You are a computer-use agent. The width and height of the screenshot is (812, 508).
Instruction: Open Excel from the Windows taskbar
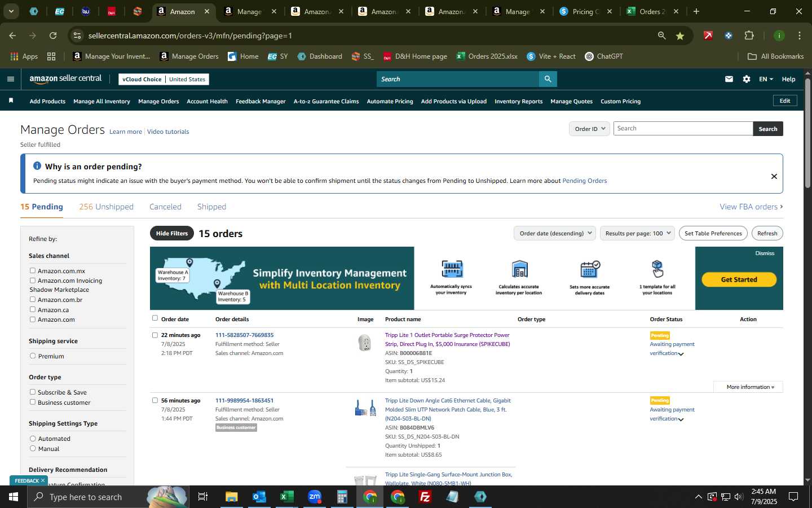287,497
